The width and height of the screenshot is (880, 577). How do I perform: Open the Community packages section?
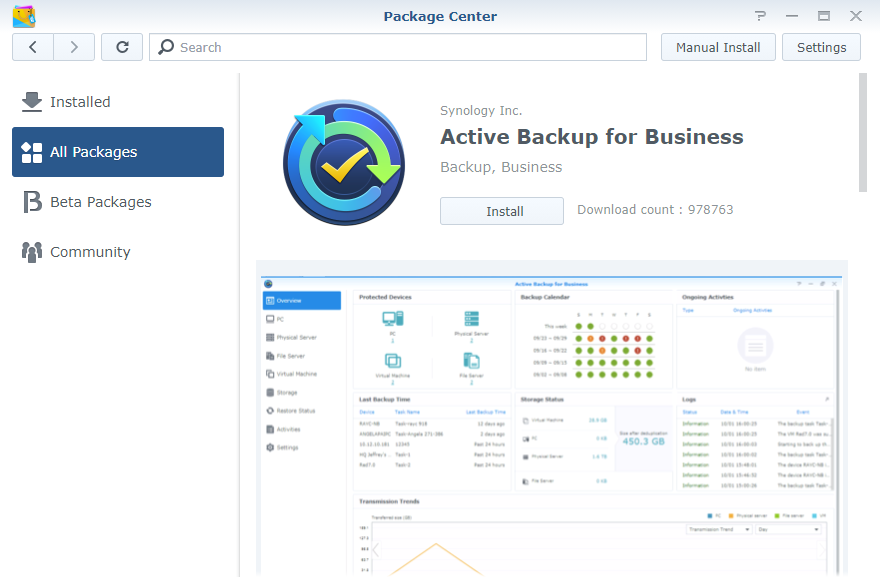pos(118,252)
